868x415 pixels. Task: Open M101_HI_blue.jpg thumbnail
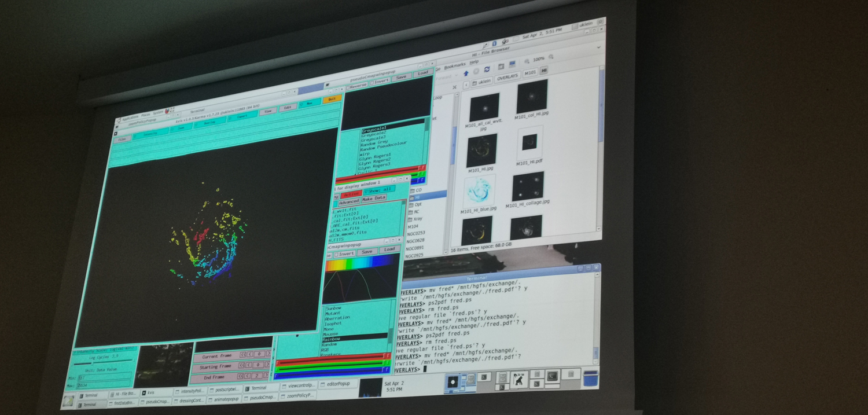479,191
